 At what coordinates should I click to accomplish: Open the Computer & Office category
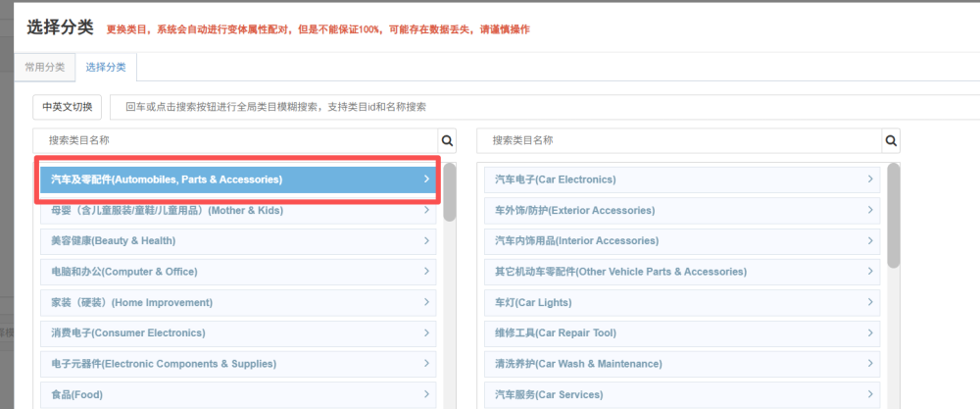click(x=238, y=272)
